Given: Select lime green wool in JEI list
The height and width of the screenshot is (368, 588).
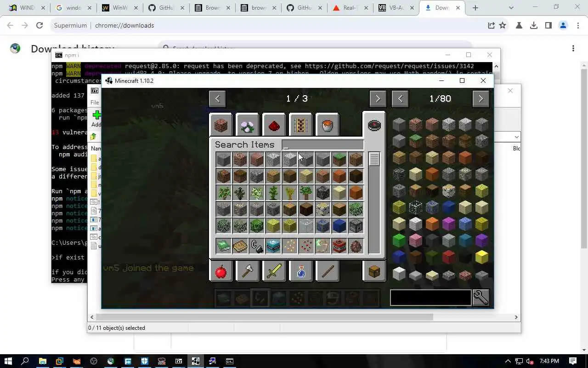Looking at the screenshot, I should click(x=399, y=240).
